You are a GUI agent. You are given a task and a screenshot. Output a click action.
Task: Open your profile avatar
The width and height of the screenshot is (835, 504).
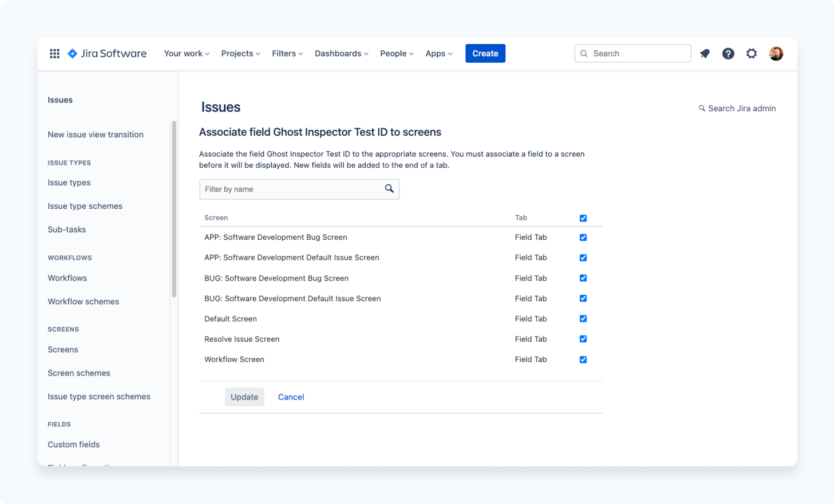pos(776,54)
